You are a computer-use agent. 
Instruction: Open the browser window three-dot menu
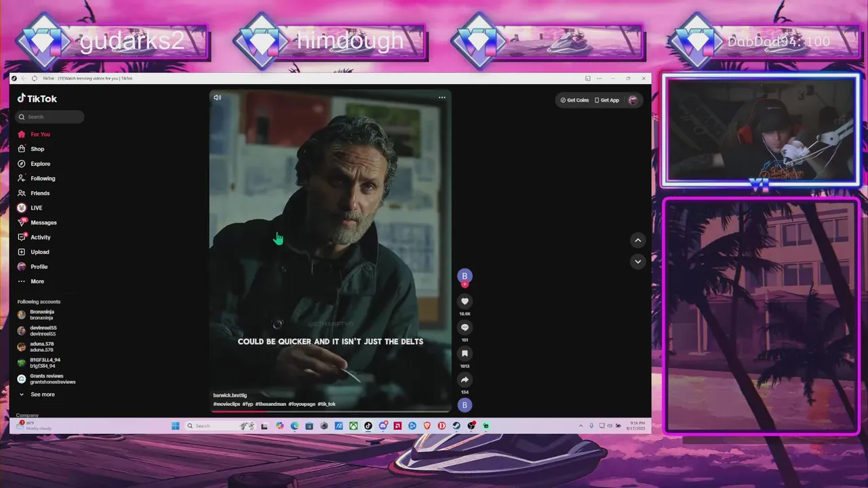[599, 79]
